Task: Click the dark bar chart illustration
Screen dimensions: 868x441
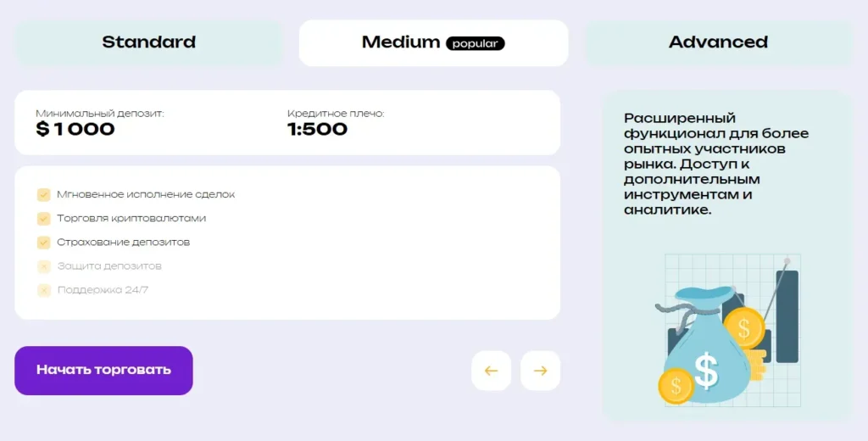Action: tap(787, 315)
